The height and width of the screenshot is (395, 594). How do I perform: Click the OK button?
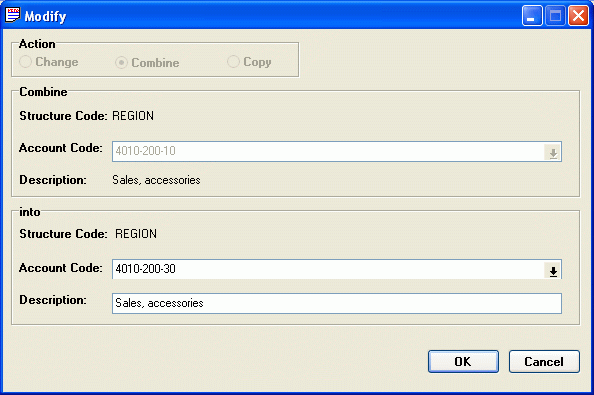click(463, 361)
